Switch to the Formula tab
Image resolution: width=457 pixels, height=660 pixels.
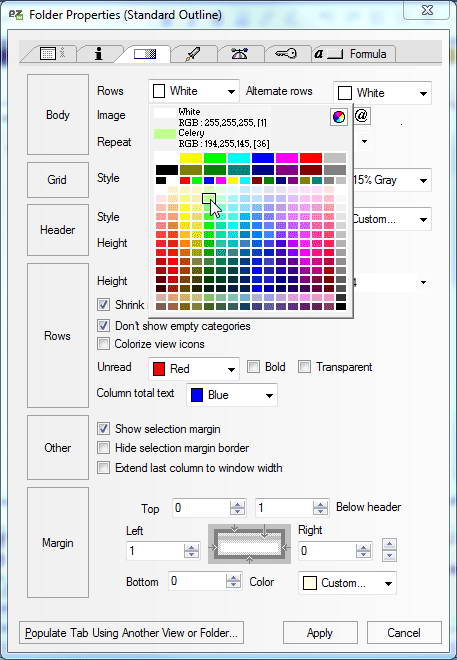(x=353, y=54)
